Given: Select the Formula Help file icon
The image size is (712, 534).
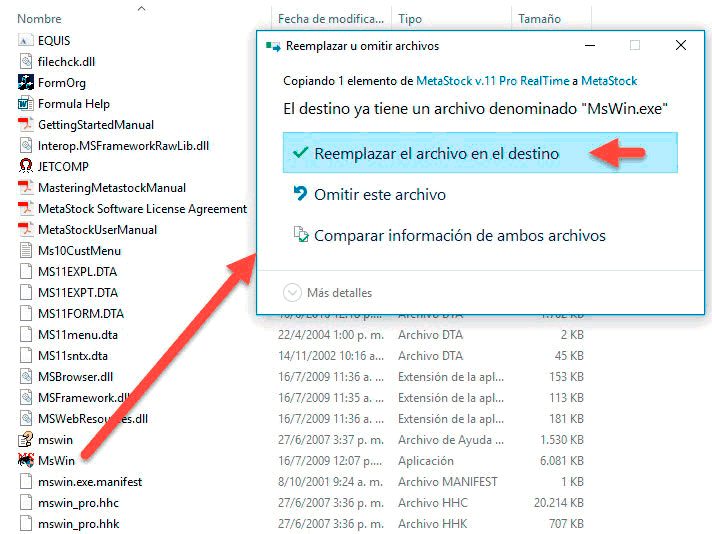Looking at the screenshot, I should [26, 103].
